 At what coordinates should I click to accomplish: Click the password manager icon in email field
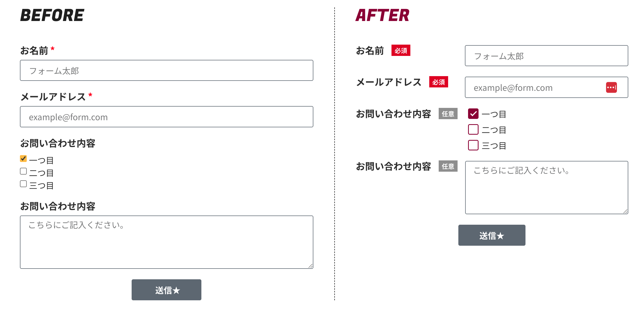pyautogui.click(x=611, y=87)
